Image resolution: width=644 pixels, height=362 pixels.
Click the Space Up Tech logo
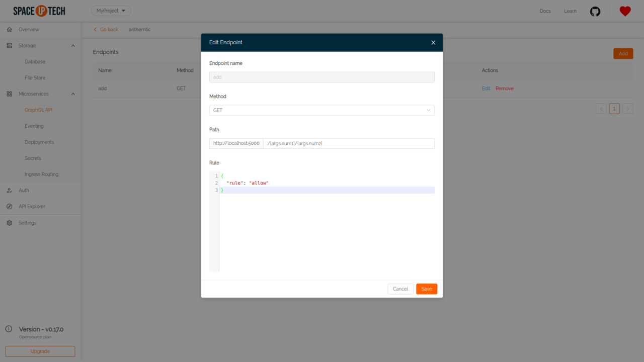point(39,11)
